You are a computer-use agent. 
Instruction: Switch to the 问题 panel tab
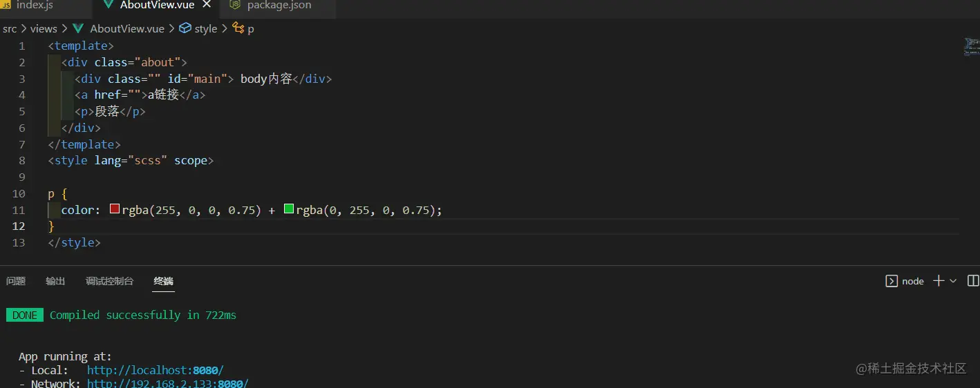(x=16, y=281)
